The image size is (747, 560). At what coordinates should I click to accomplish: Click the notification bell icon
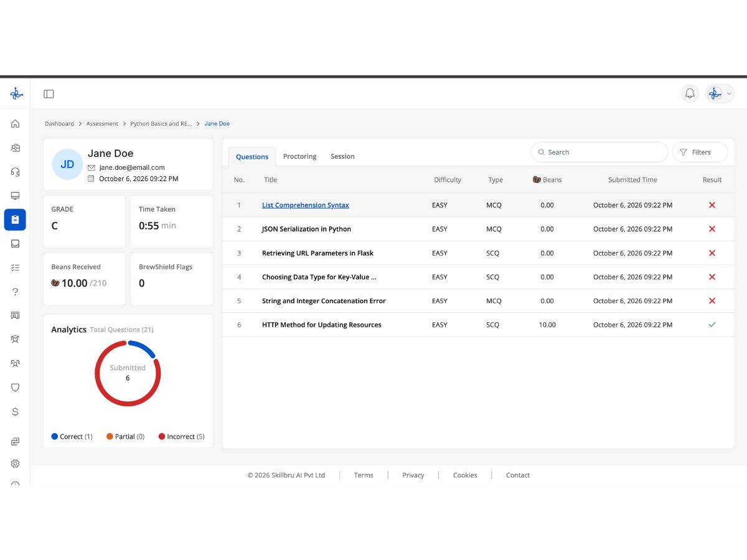pyautogui.click(x=690, y=93)
